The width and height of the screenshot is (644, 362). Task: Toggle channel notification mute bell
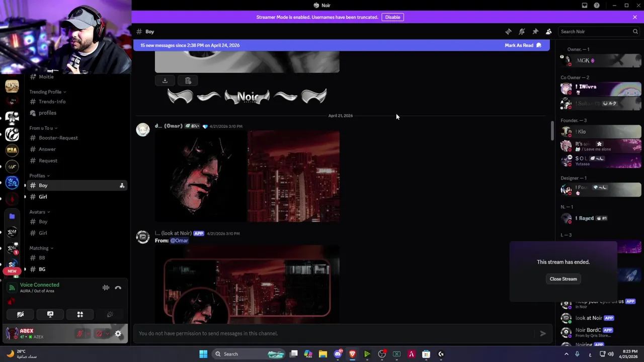522,32
